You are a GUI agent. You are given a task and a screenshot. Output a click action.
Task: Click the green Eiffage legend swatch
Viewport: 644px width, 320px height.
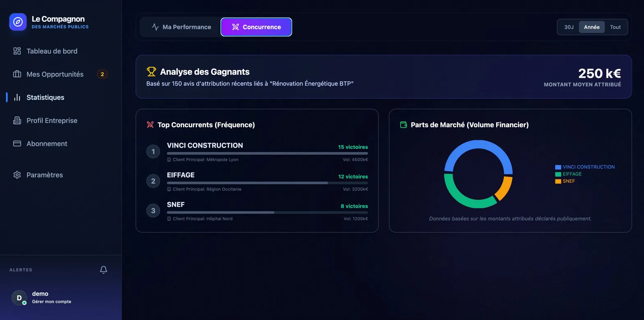point(558,174)
